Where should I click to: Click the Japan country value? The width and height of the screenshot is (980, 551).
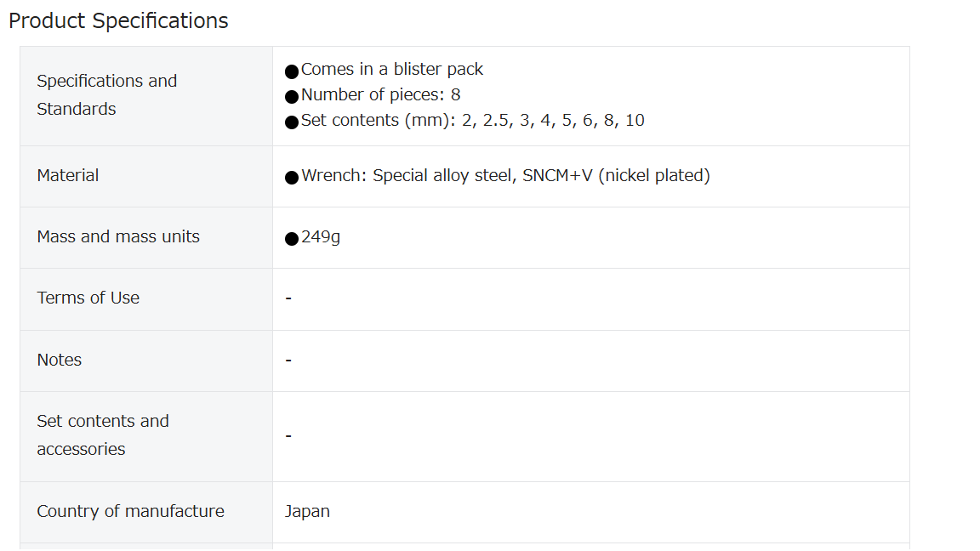point(307,511)
